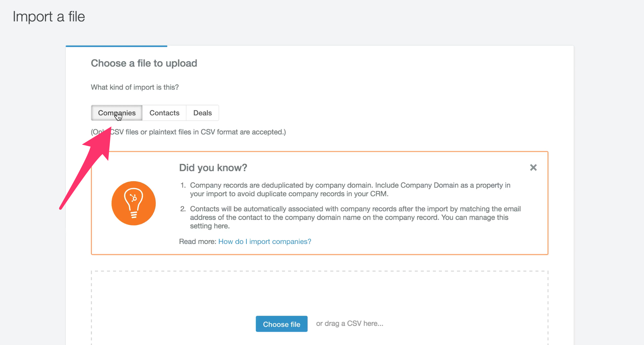Click the What kind of import question

pyautogui.click(x=135, y=87)
